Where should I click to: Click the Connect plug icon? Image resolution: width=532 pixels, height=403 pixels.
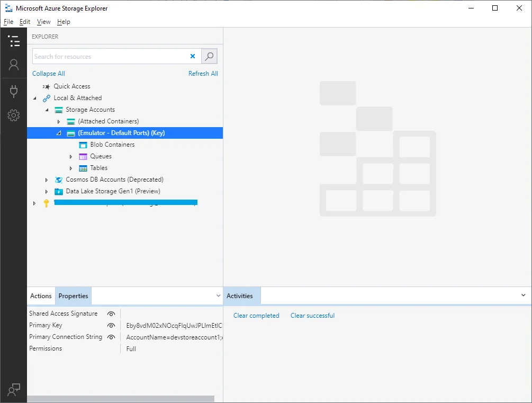coord(14,91)
